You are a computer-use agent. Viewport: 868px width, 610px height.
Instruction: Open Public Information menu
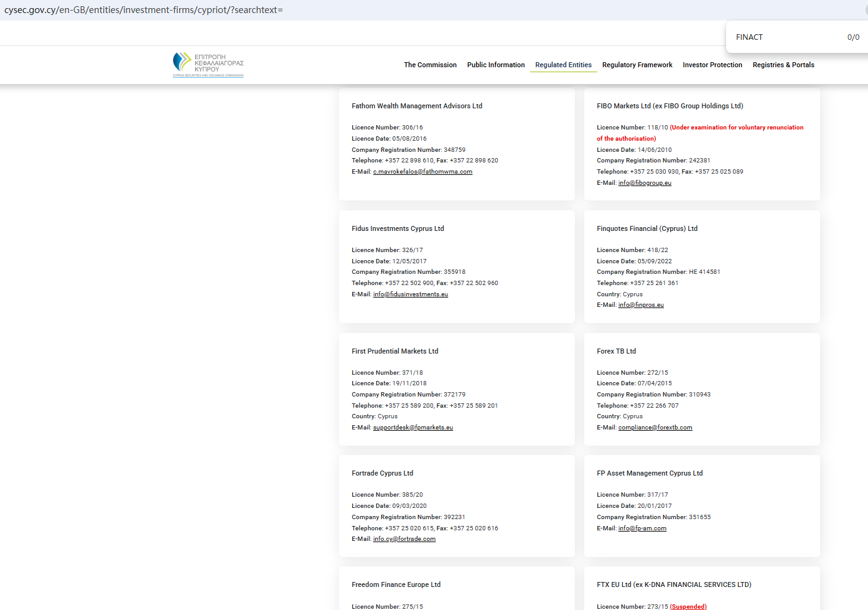(495, 65)
